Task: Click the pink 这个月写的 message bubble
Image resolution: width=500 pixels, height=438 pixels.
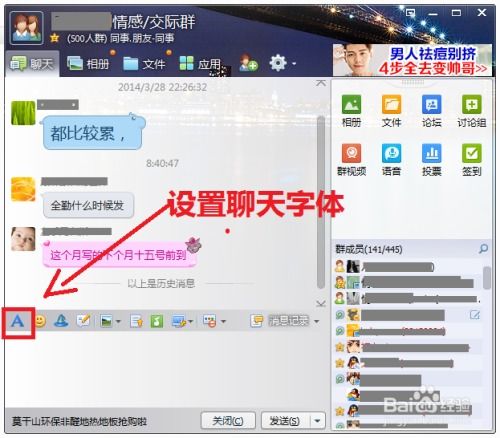Action: (x=119, y=255)
